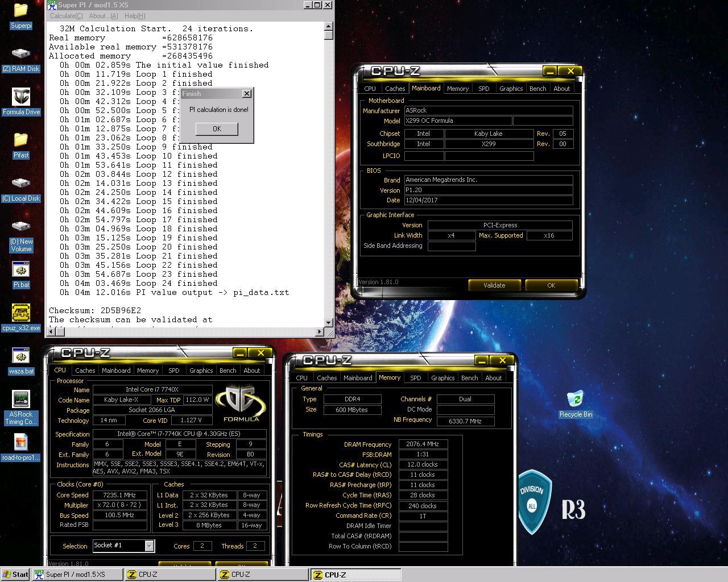This screenshot has width=728, height=582.
Task: Select the Pi.bat batch file icon
Action: (x=21, y=275)
